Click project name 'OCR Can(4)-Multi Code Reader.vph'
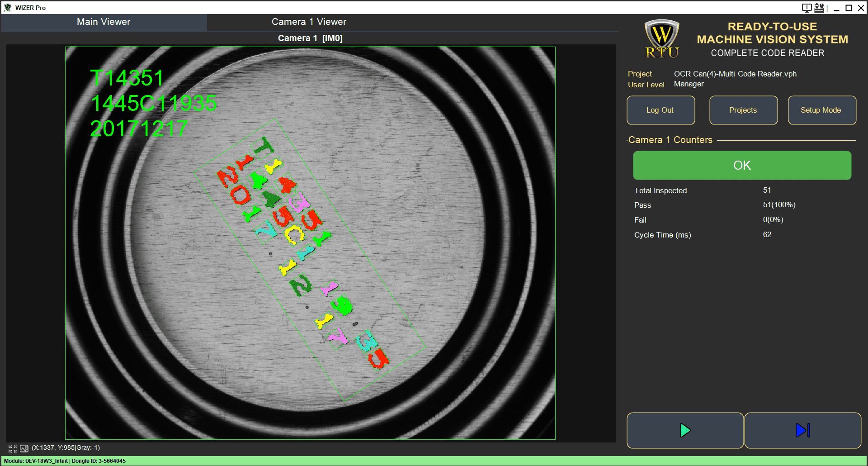The image size is (868, 466). (735, 74)
